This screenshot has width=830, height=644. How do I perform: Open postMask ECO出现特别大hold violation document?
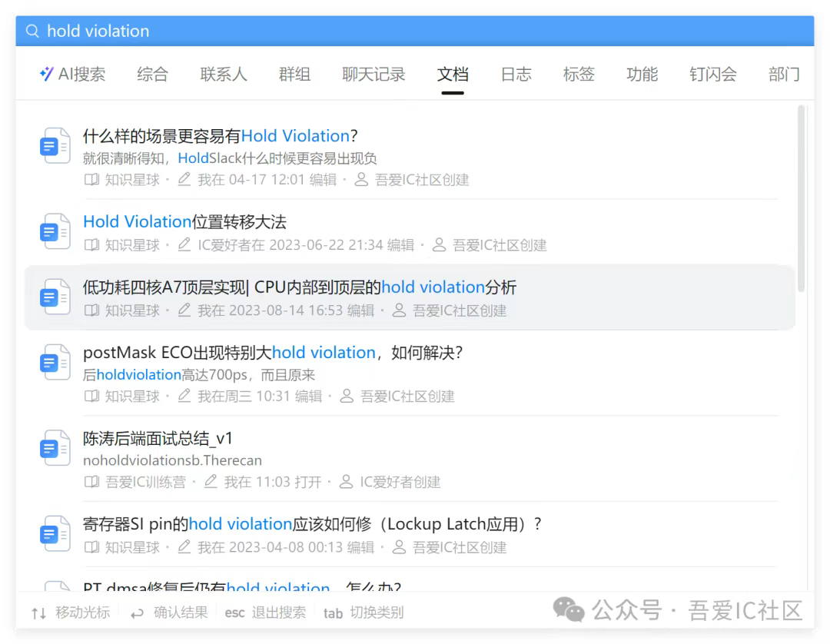[x=273, y=353]
